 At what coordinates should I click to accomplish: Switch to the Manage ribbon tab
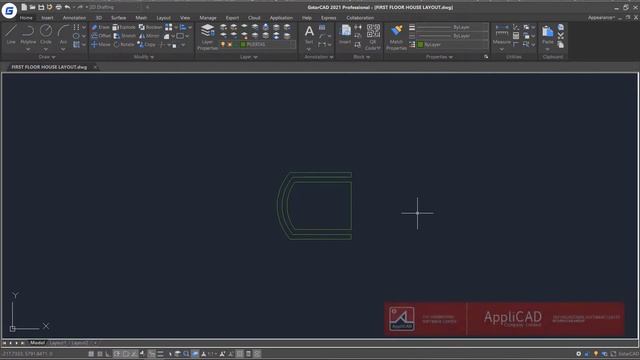[x=208, y=18]
